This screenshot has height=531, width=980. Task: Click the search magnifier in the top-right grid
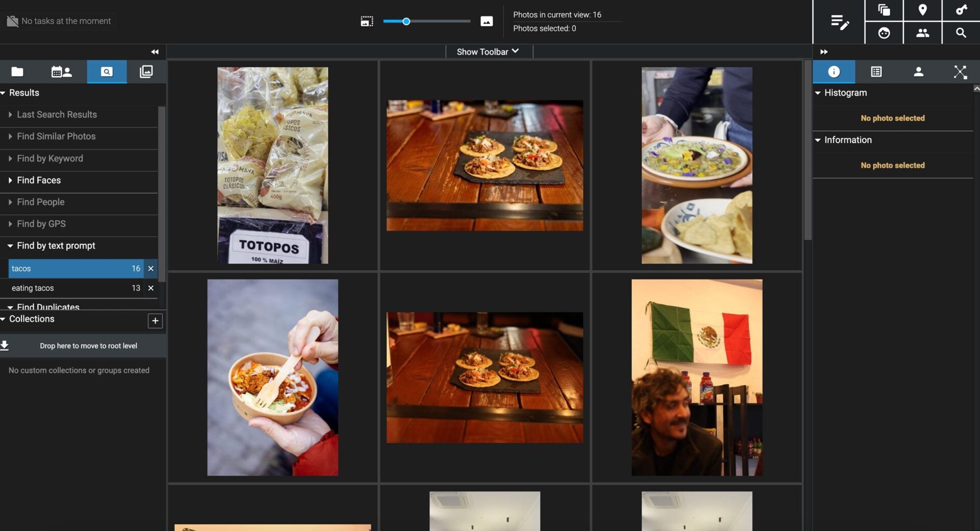[962, 33]
